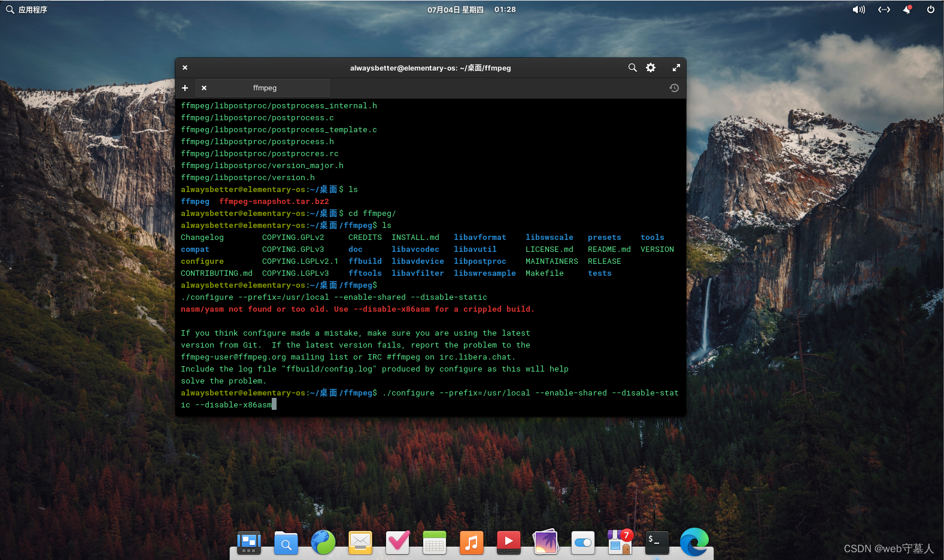Click 'ffmpeg-user@ffmpeg.org' address in terminal
Screen dimensions: 944x560
click(x=233, y=357)
